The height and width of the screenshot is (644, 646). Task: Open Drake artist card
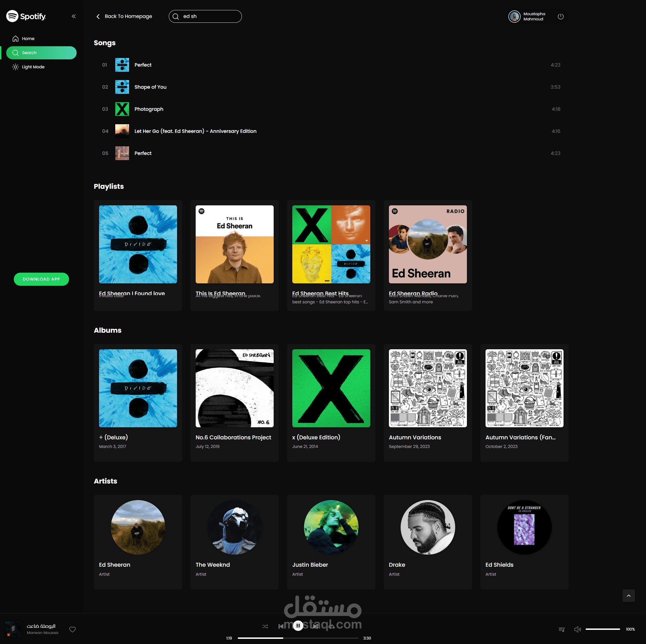tap(428, 542)
